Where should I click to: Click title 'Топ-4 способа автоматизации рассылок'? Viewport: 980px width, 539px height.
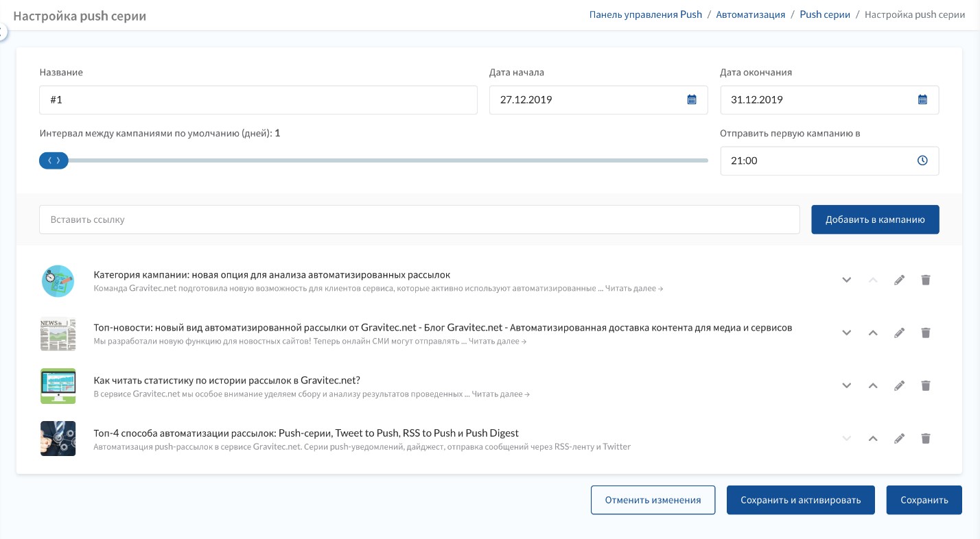coord(306,433)
